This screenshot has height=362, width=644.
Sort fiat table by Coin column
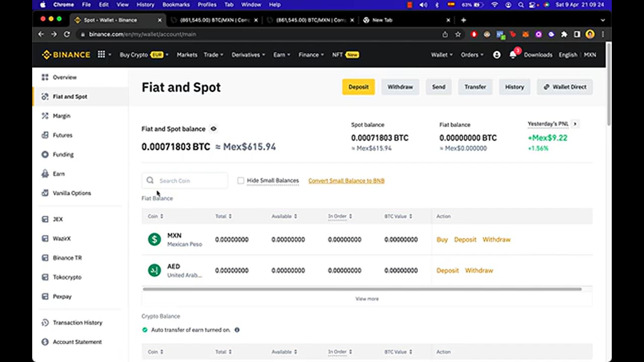pyautogui.click(x=156, y=216)
